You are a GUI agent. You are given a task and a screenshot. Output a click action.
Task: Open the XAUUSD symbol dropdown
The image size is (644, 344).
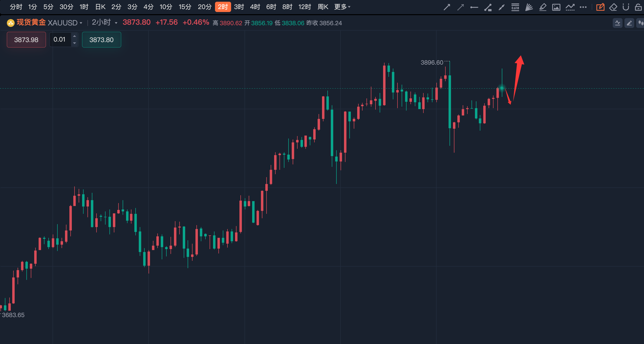click(81, 23)
